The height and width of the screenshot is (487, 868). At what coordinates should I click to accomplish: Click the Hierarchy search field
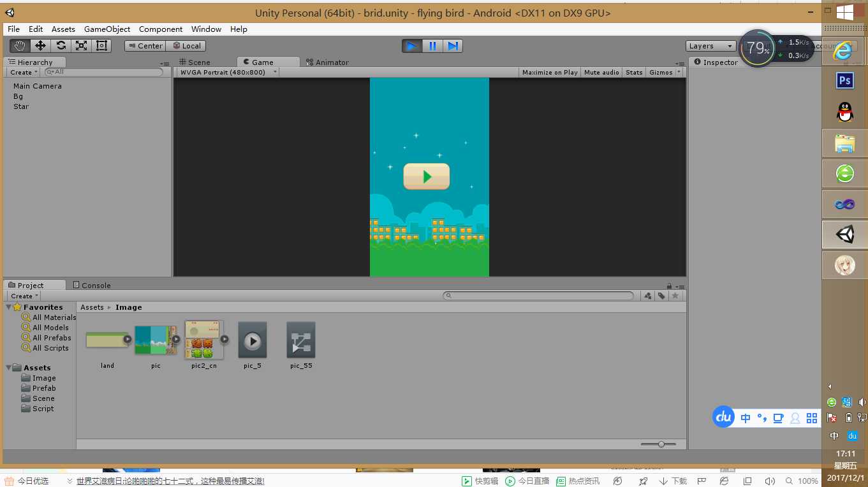tap(103, 72)
